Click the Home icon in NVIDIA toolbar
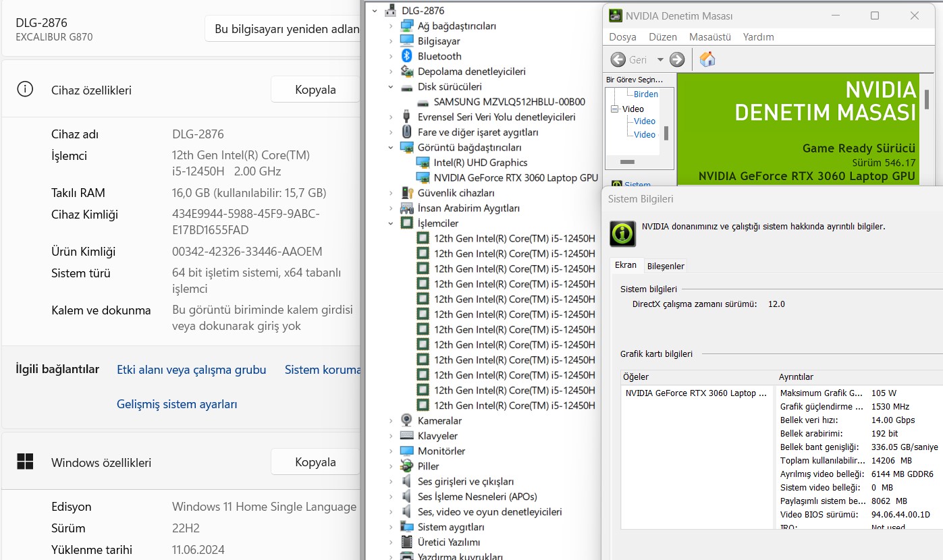943x560 pixels. click(707, 59)
